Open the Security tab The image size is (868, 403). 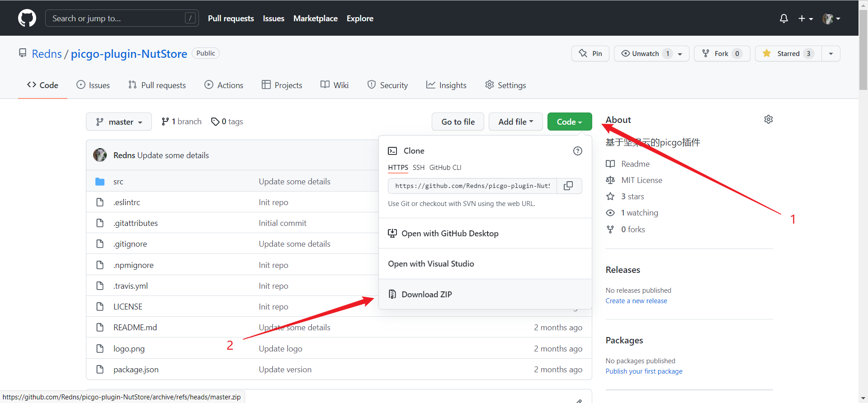[387, 85]
